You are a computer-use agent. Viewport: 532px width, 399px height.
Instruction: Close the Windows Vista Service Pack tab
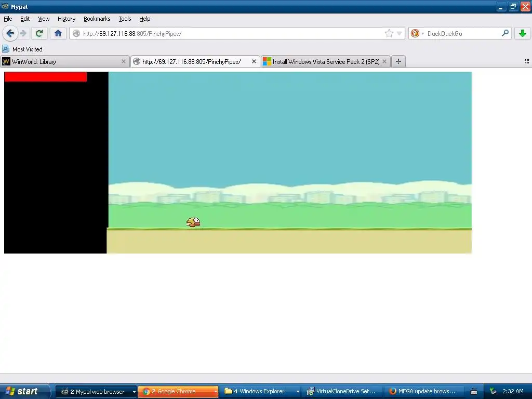384,61
